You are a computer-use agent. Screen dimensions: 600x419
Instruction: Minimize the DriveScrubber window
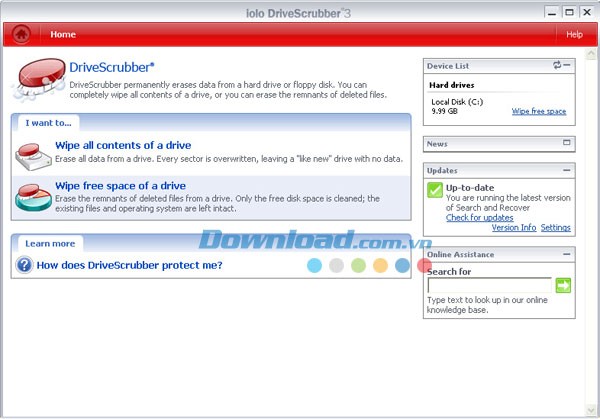552,13
